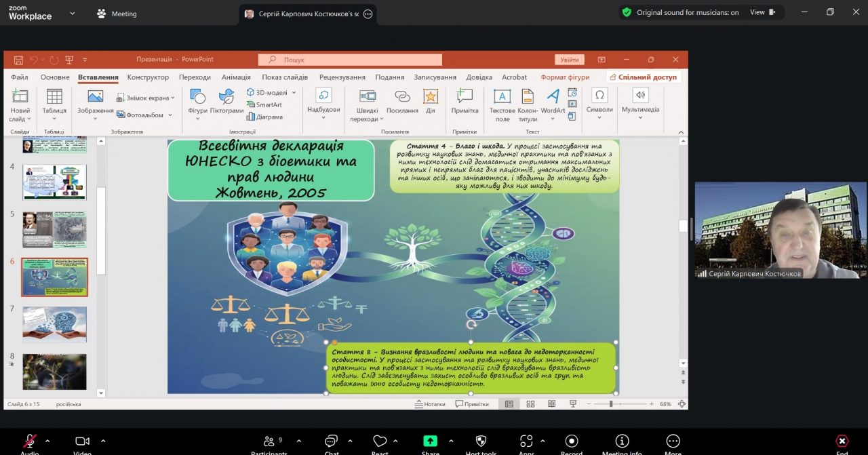Click the Meeting info icon
Image resolution: width=868 pixels, height=455 pixels.
click(622, 441)
